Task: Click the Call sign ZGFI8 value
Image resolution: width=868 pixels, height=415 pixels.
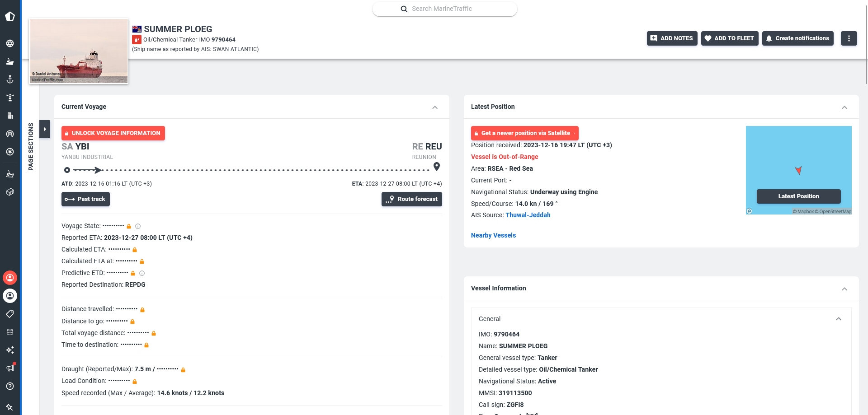Action: click(x=515, y=405)
